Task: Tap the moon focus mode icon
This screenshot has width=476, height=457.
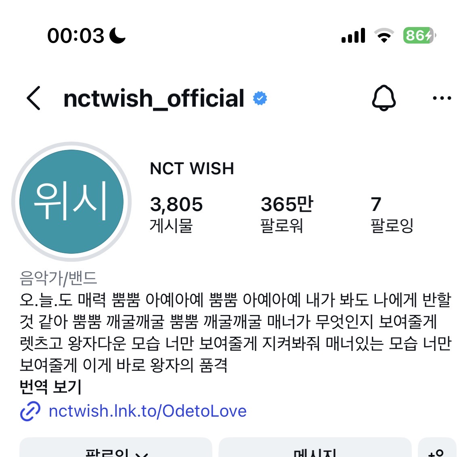Action: (x=117, y=35)
